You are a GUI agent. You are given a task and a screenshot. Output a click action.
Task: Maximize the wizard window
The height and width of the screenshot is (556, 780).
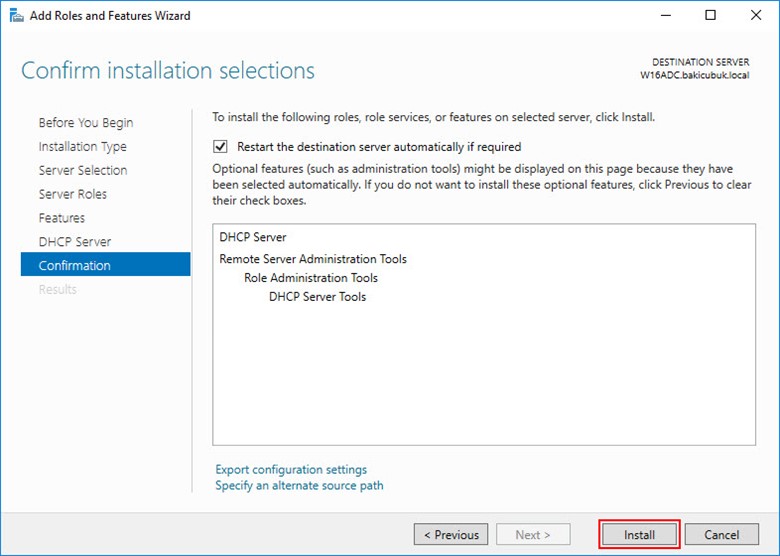[x=710, y=15]
